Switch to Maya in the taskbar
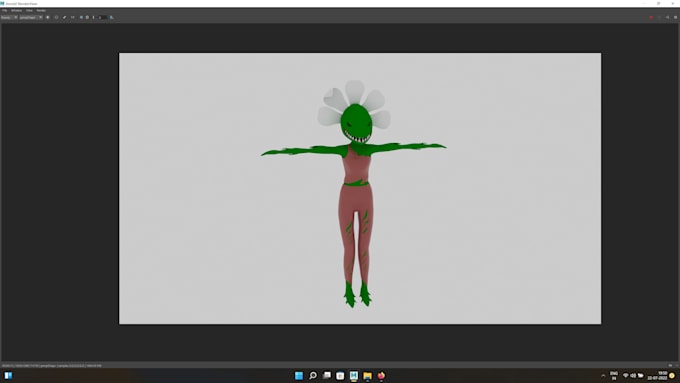Viewport: 680px width, 383px height. click(354, 376)
